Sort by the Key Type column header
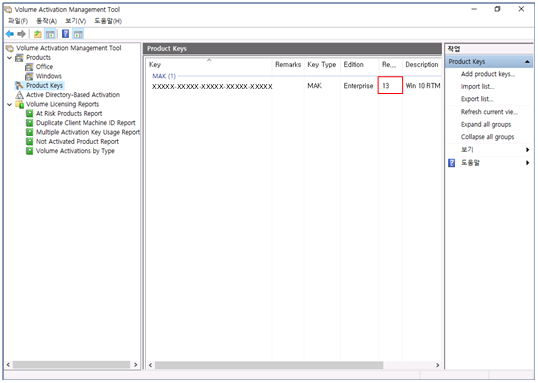Viewport: 538px width, 383px height. click(321, 65)
